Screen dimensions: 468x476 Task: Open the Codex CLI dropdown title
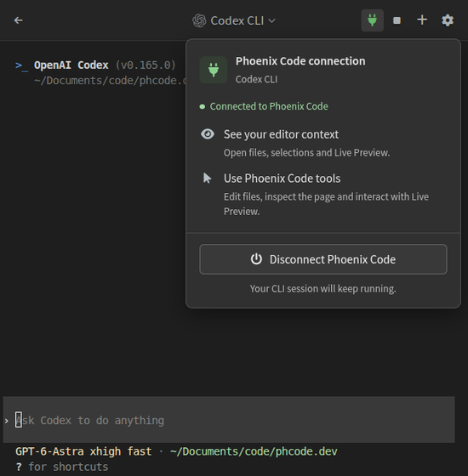[234, 20]
